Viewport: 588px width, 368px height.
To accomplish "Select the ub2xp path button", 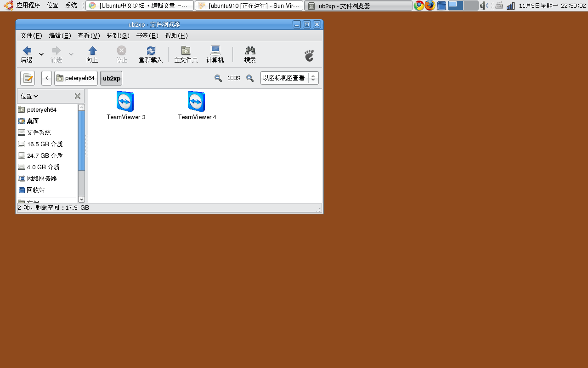I will tap(111, 78).
